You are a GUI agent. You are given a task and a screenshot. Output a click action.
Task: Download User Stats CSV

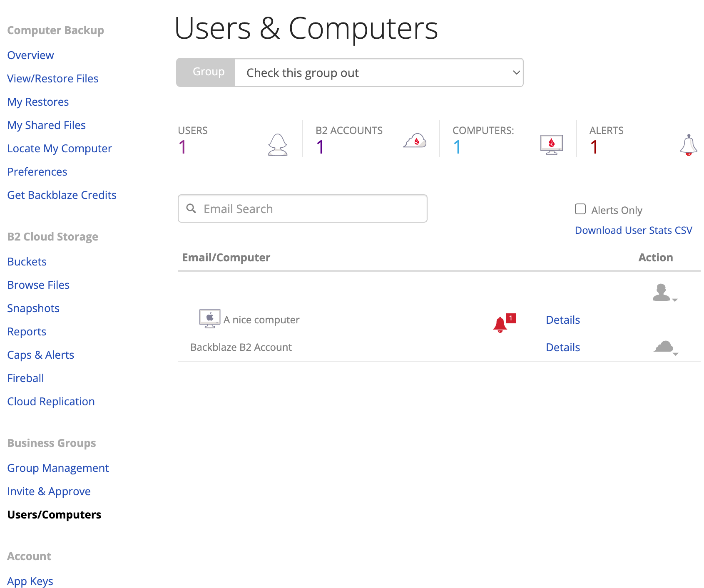click(x=633, y=230)
